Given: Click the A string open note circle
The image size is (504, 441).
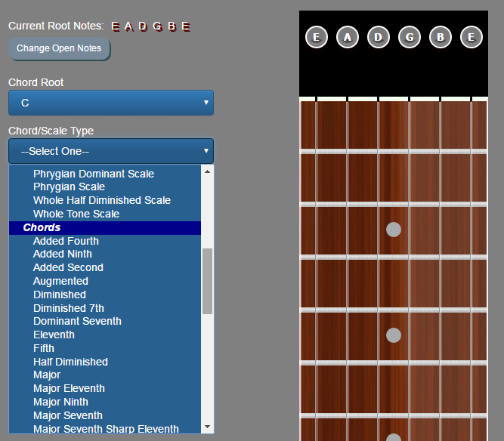Looking at the screenshot, I should pyautogui.click(x=348, y=37).
